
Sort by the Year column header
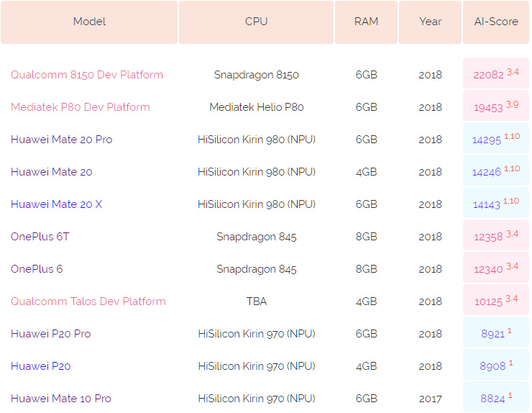pyautogui.click(x=430, y=22)
